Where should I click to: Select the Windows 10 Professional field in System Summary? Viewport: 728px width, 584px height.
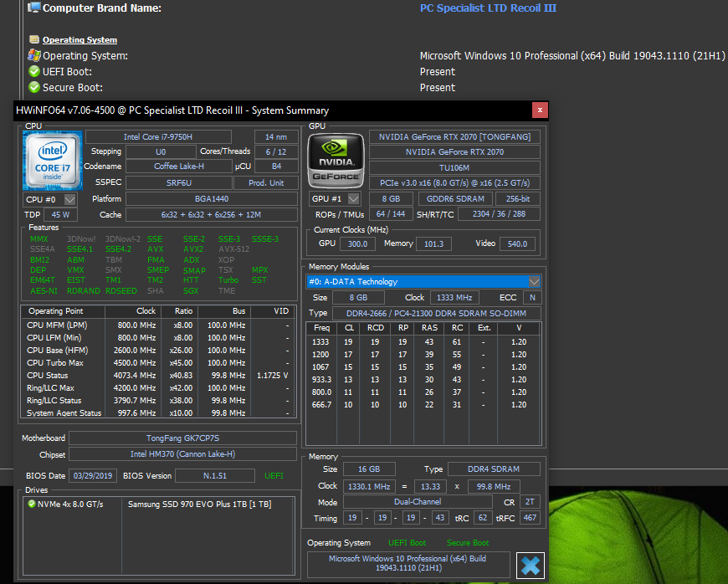pyautogui.click(x=408, y=564)
